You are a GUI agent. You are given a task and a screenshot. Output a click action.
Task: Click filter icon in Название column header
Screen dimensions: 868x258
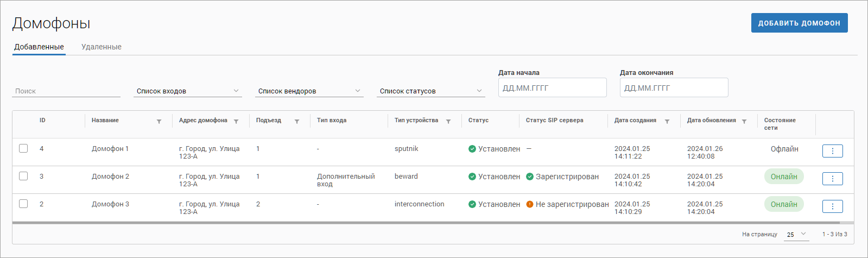(x=159, y=121)
